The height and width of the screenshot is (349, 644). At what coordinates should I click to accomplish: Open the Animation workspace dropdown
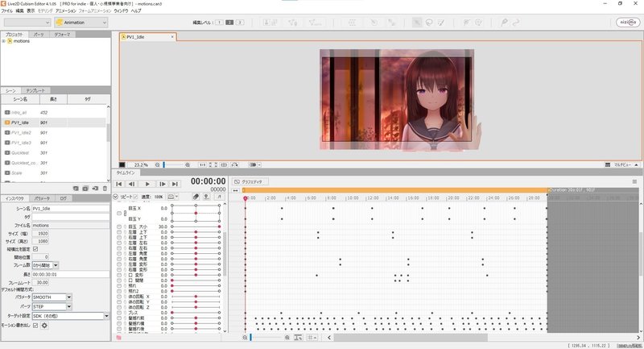coord(81,23)
